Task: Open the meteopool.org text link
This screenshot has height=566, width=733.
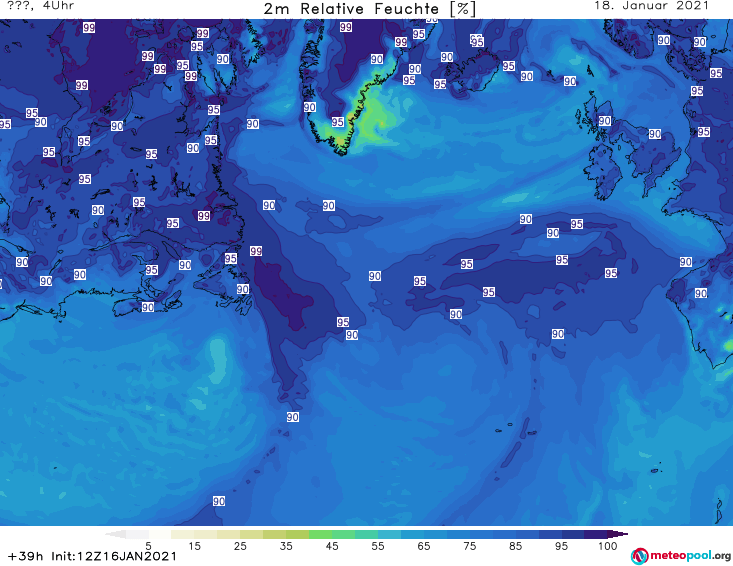Action: coord(690,555)
